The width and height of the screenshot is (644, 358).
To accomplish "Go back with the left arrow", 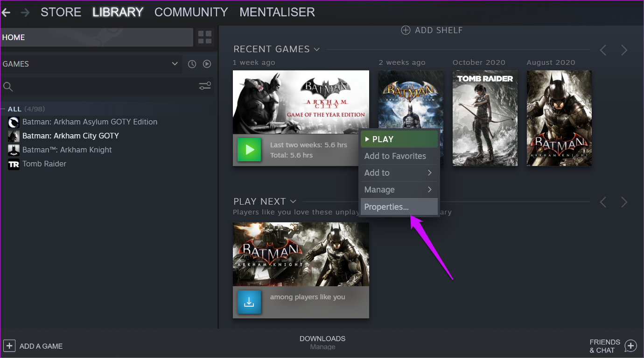I will tap(6, 12).
